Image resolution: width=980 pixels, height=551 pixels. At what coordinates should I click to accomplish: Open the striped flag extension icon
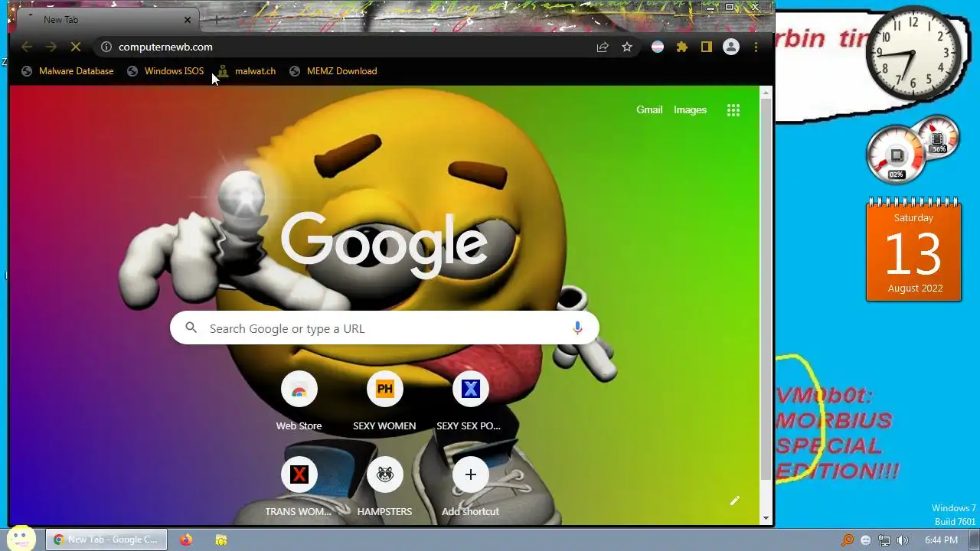click(658, 47)
